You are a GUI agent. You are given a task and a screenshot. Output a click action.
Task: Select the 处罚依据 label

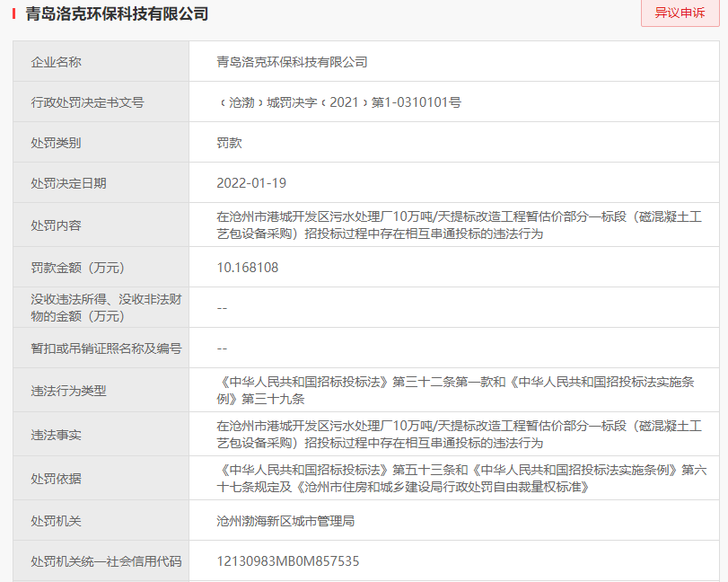point(57,479)
